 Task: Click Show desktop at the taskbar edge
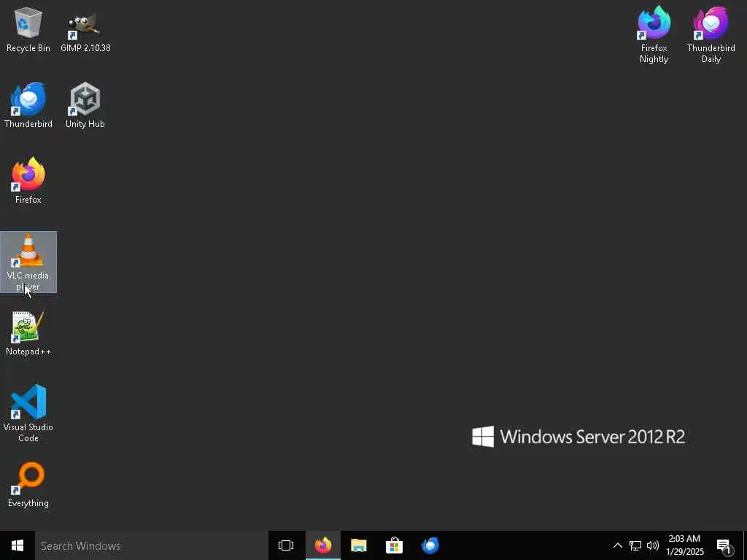[745, 545]
